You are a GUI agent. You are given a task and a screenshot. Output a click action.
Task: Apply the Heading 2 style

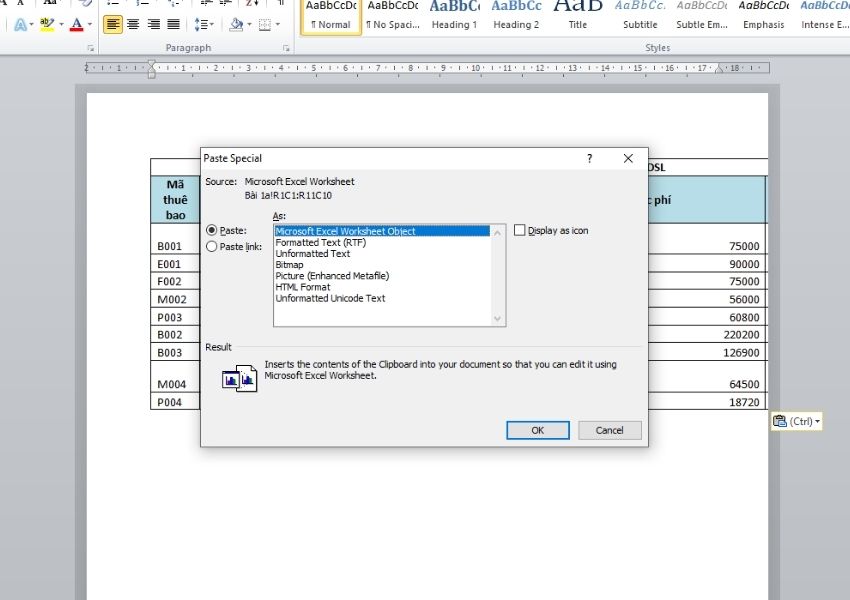point(516,16)
